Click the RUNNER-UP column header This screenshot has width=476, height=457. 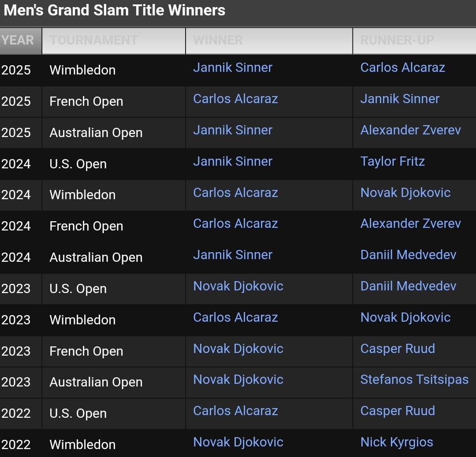click(414, 41)
